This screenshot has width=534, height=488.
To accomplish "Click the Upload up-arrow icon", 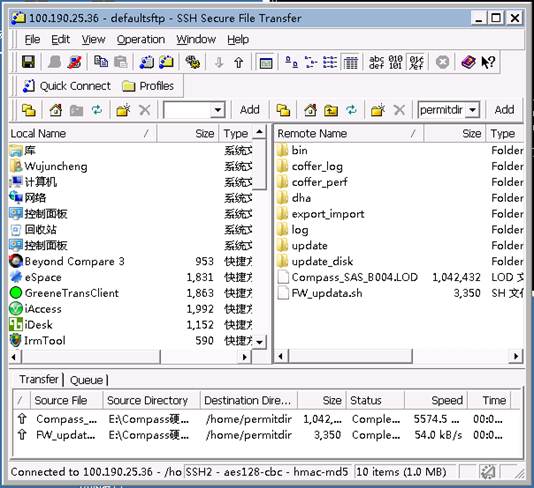I will tap(238, 62).
